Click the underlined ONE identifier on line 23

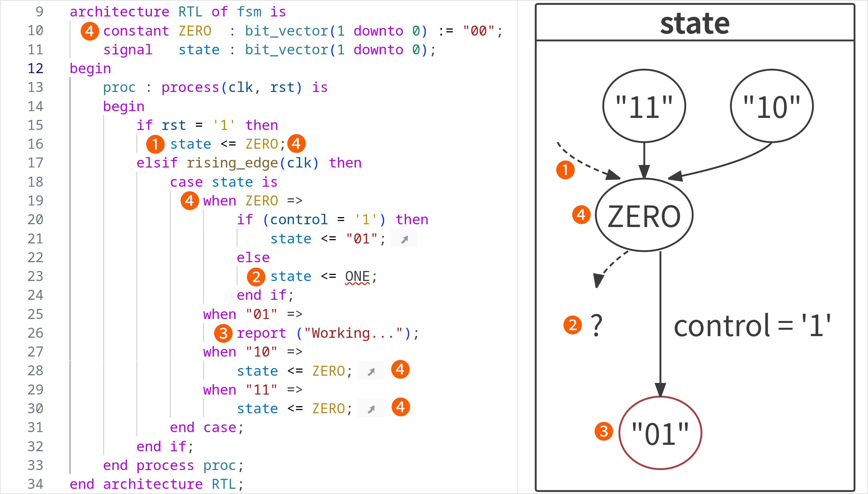(x=357, y=277)
